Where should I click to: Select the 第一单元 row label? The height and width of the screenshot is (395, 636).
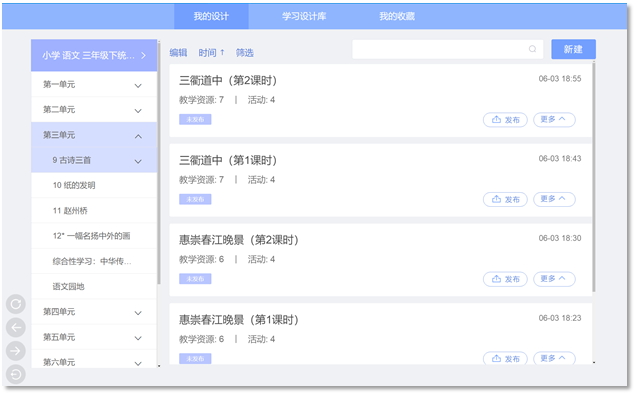pyautogui.click(x=59, y=84)
